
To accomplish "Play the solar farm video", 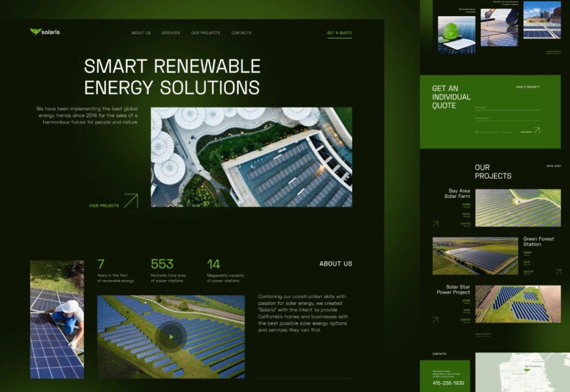I will 171,337.
